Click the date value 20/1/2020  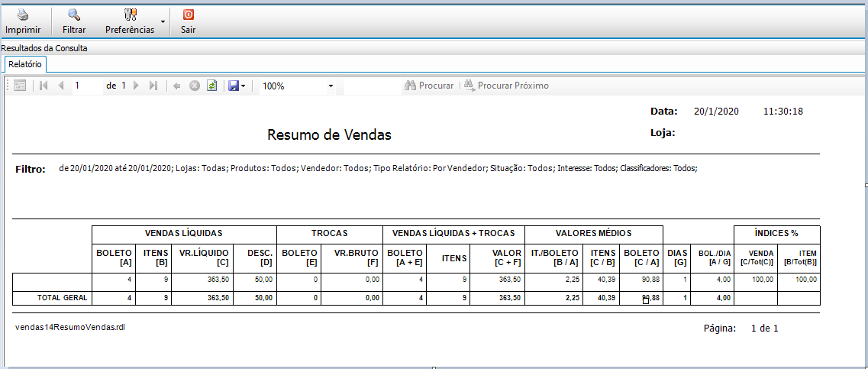tap(716, 112)
